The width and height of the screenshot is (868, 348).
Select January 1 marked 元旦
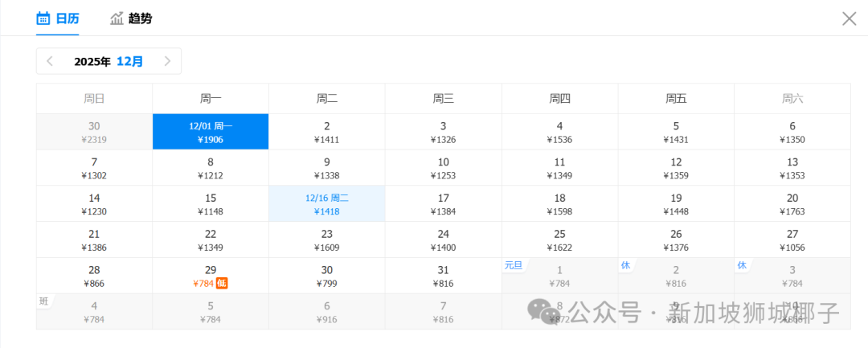[x=559, y=276]
